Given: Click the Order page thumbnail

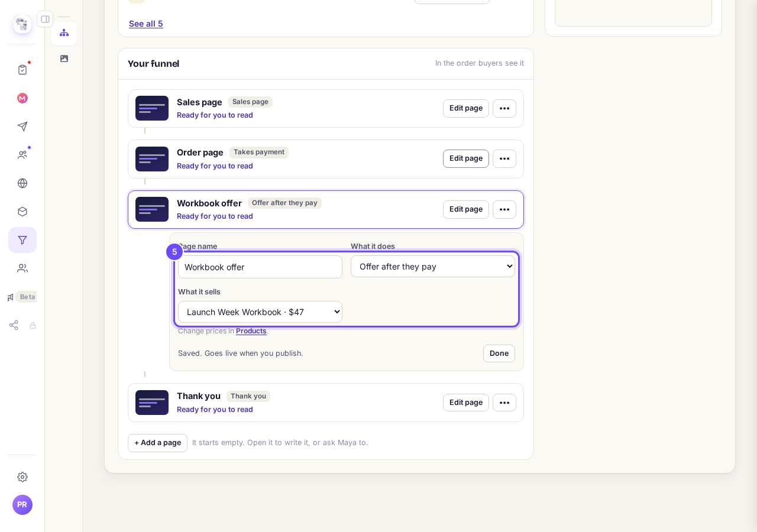Looking at the screenshot, I should coord(152,159).
